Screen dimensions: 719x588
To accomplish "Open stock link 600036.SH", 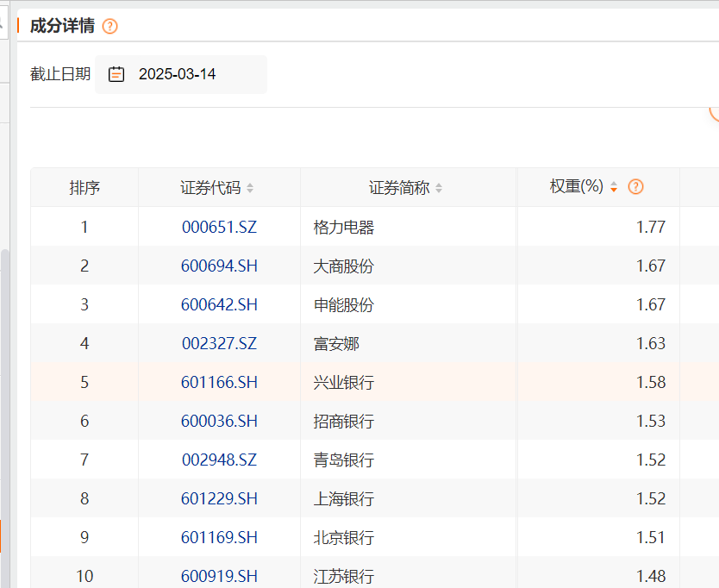I will 219,421.
